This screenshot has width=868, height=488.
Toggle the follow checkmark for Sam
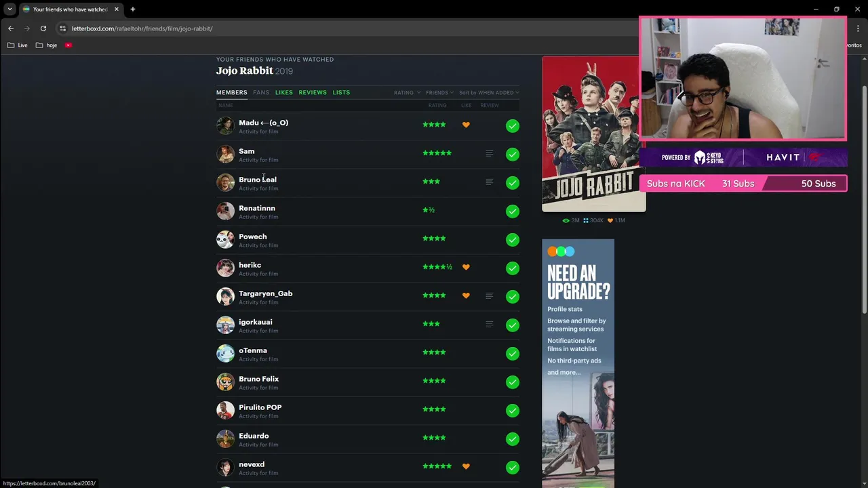513,154
